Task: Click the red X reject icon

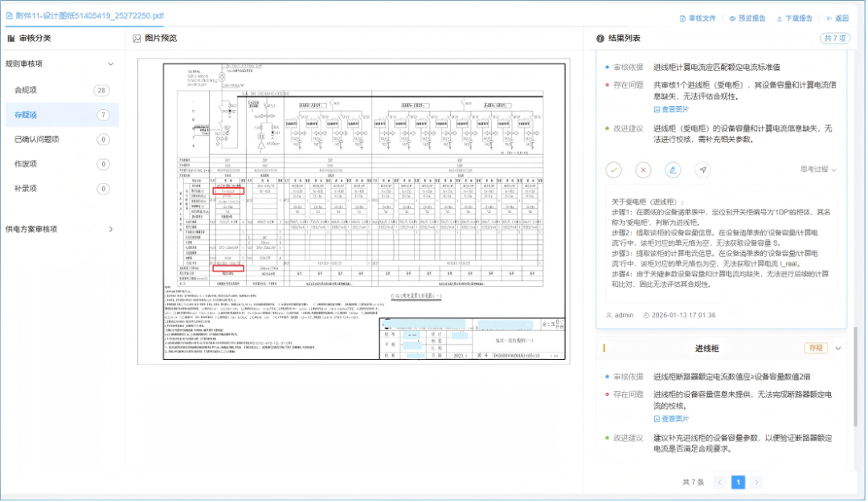Action: (643, 169)
